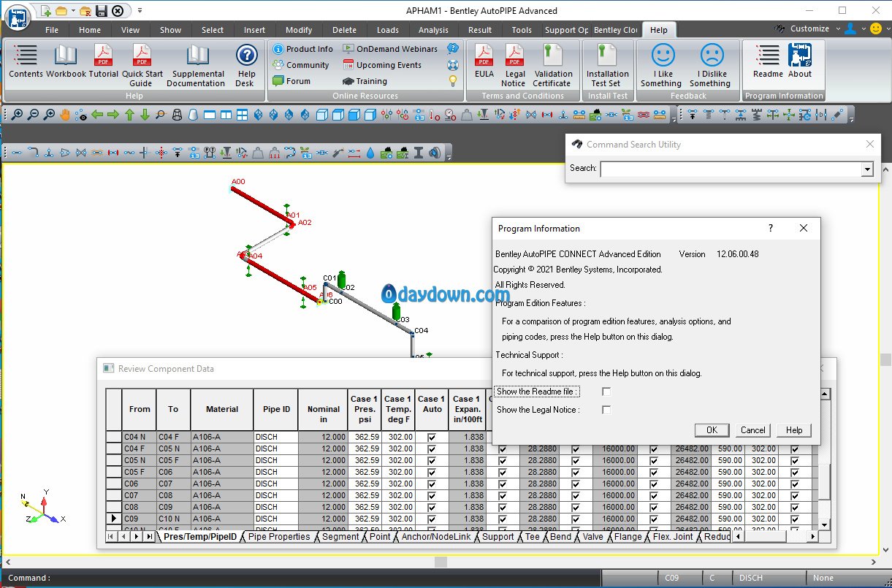Viewport: 892px width, 588px height.
Task: Switch to the Pipe Properties tab
Action: (x=279, y=537)
